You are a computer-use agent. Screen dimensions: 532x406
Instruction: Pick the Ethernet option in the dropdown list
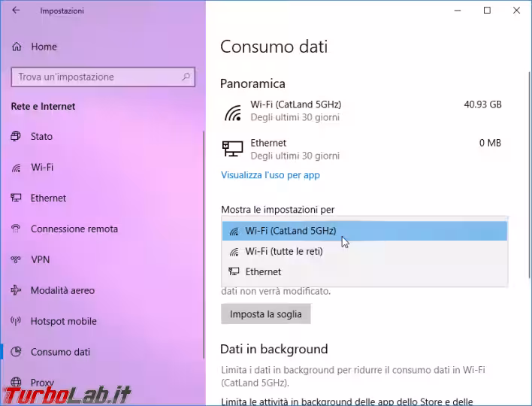click(364, 271)
